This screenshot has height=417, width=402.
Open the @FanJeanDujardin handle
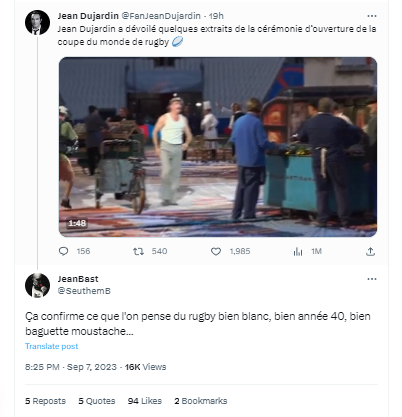(x=161, y=16)
